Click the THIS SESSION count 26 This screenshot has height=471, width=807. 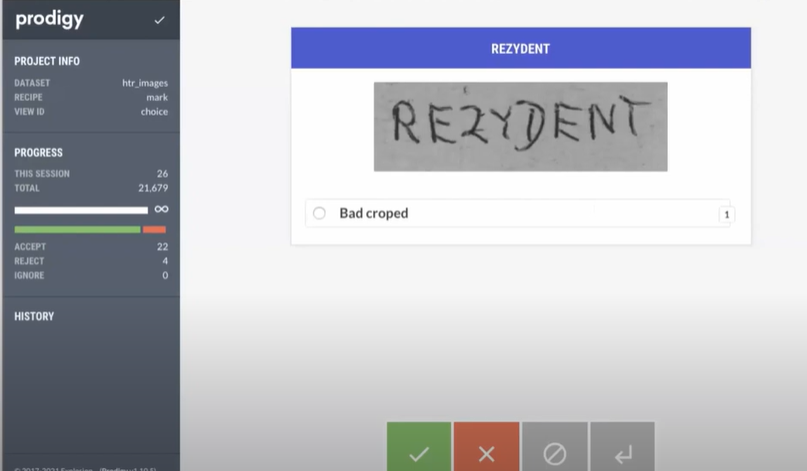(x=163, y=173)
